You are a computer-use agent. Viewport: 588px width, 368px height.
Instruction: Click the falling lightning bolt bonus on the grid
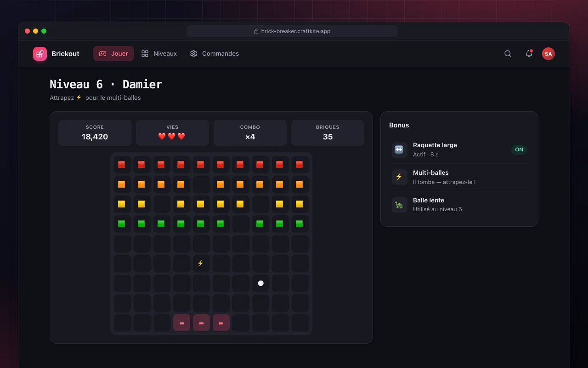[200, 264]
